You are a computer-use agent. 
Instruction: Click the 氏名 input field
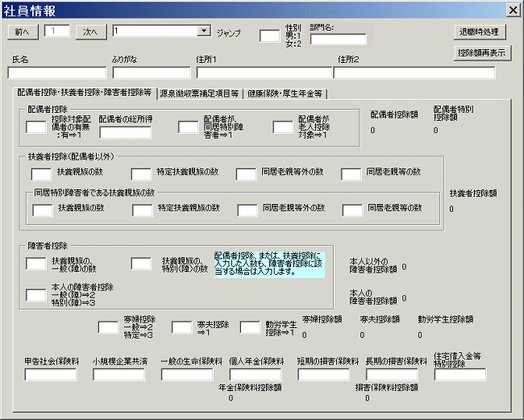click(x=56, y=73)
